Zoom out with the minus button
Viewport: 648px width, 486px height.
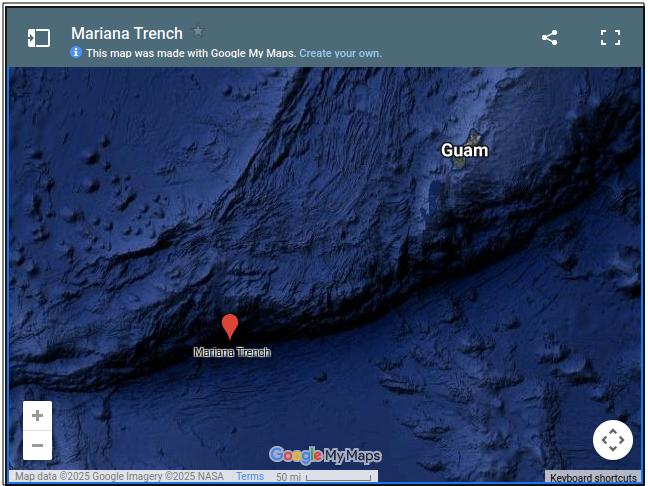(x=38, y=445)
